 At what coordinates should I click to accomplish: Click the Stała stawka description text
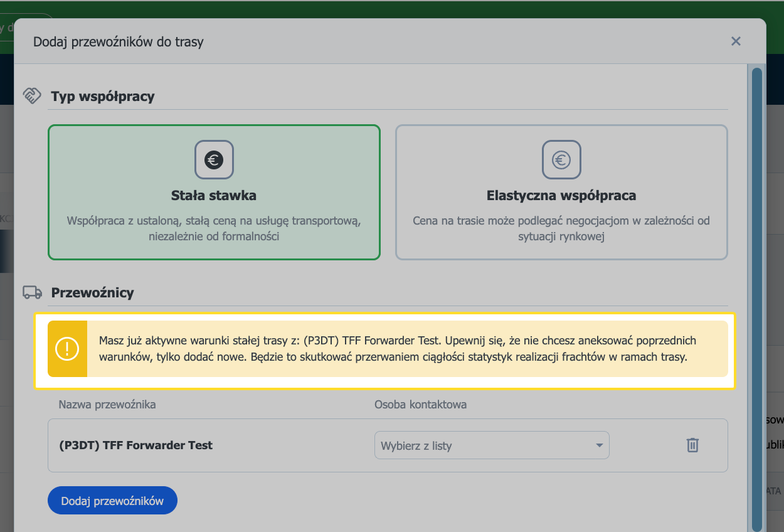[214, 229]
